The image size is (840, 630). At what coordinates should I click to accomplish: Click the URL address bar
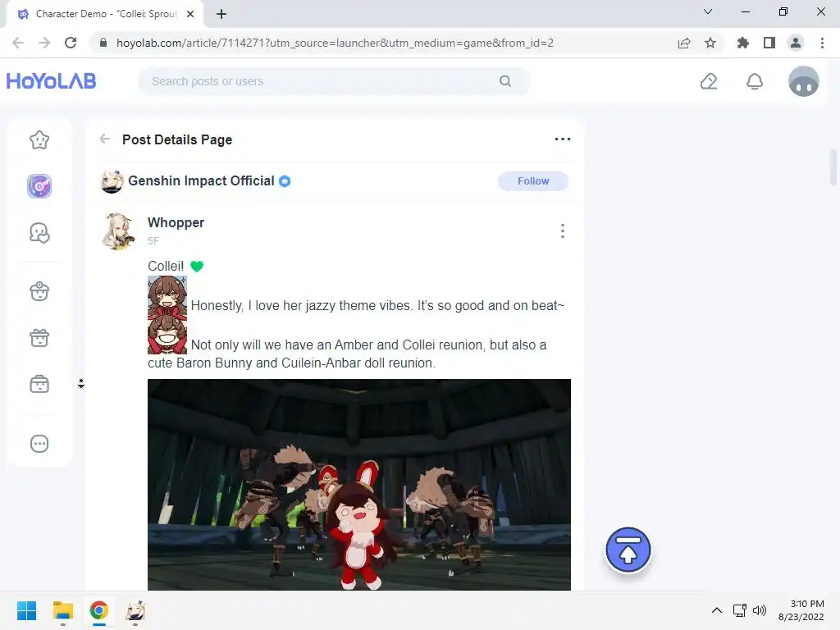tap(335, 43)
